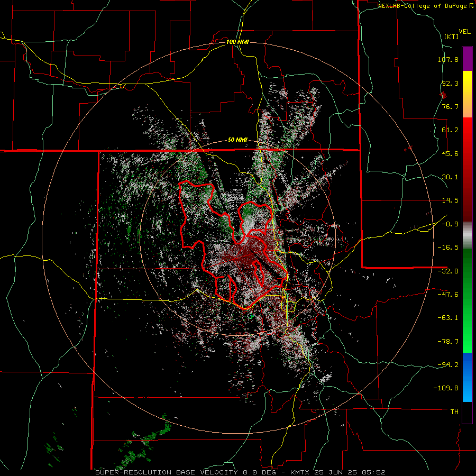The image size is (476, 476).
Task: Click the 100 NMI range ring label
Action: (x=237, y=42)
